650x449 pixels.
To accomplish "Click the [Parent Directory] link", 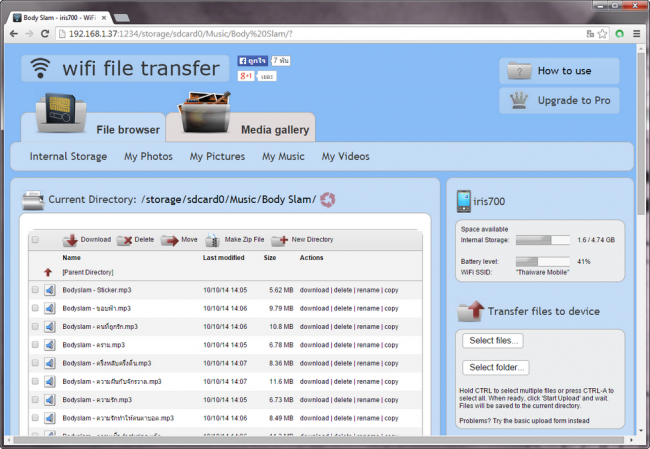I will (88, 272).
